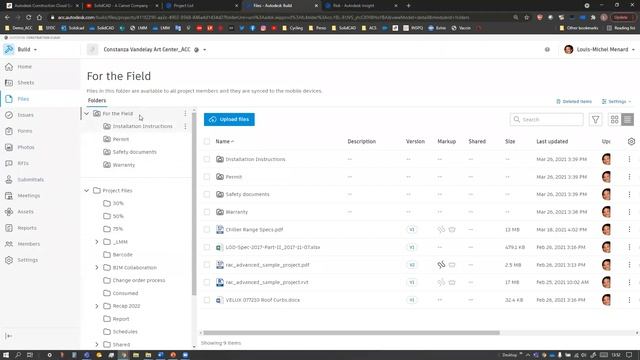Expand the _LMM folder
Image resolution: width=640 pixels, height=360 pixels.
[97, 242]
